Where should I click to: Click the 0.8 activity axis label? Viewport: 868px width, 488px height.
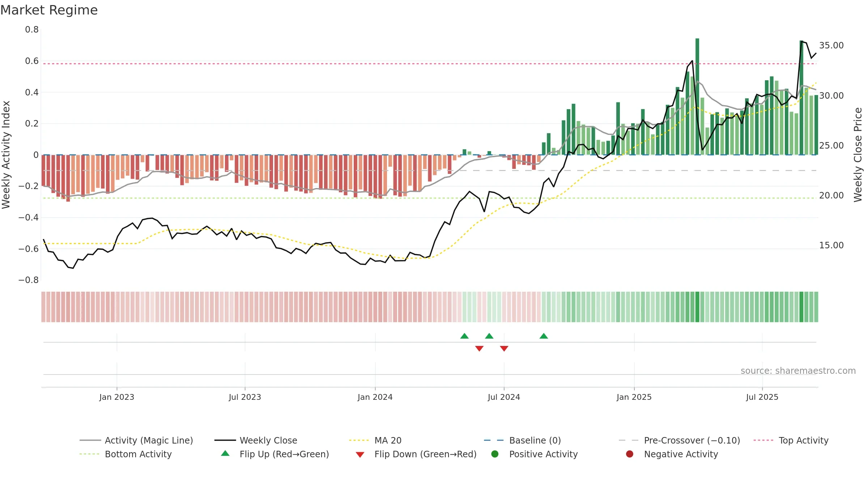pos(32,30)
